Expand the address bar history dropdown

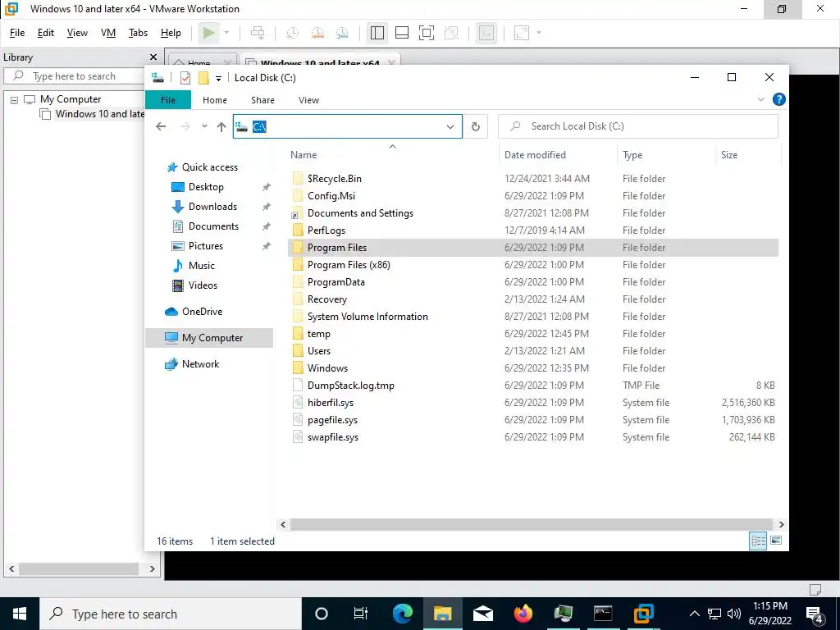tap(450, 127)
